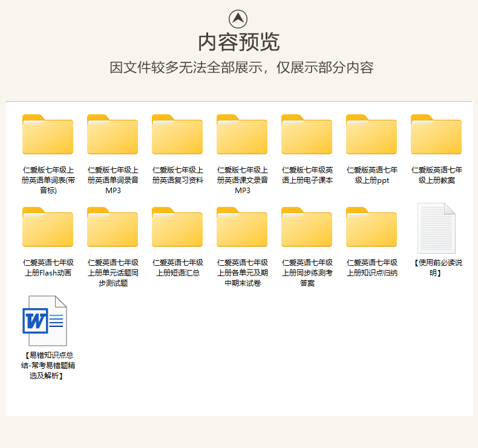This screenshot has height=448, width=478.
Task: Select text file icon 使用前必读说明
Action: [x=436, y=228]
